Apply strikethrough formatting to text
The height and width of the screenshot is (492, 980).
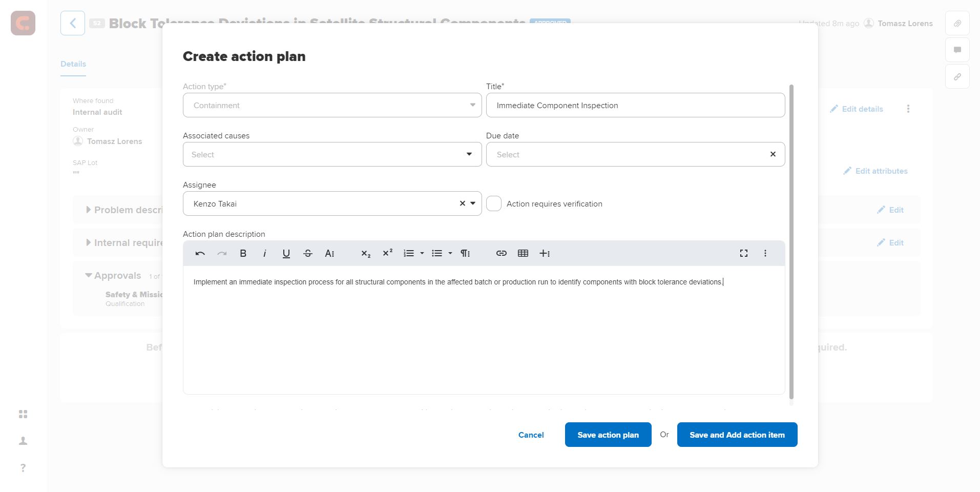pos(307,253)
